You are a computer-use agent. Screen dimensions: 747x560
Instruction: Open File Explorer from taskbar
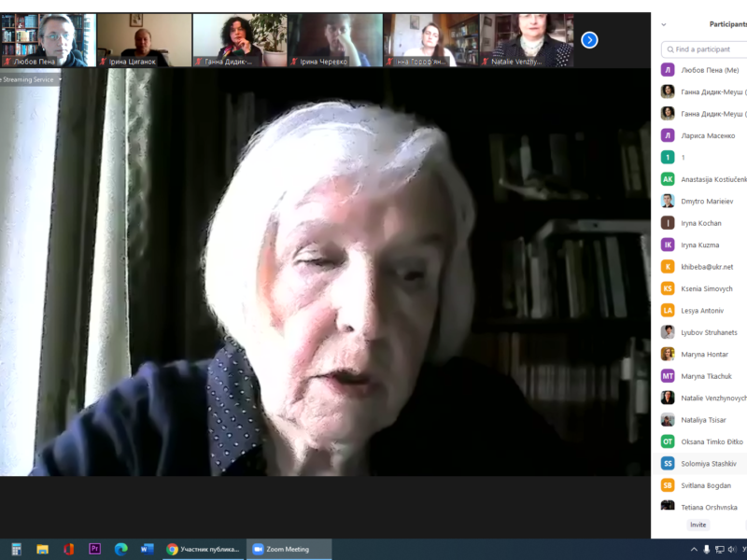[43, 549]
